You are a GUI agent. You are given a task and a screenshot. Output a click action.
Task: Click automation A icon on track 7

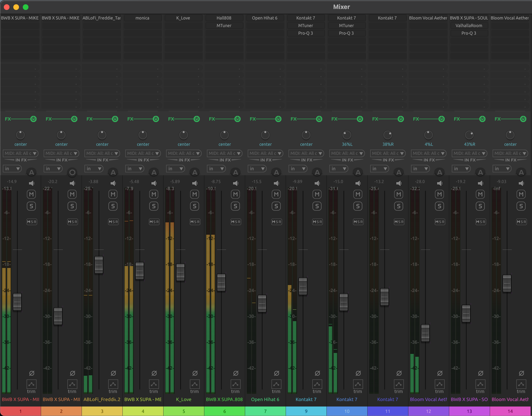coord(276,172)
